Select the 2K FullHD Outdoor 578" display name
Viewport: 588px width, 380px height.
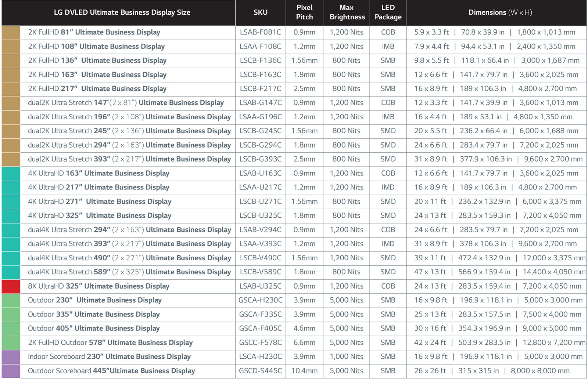(x=110, y=343)
